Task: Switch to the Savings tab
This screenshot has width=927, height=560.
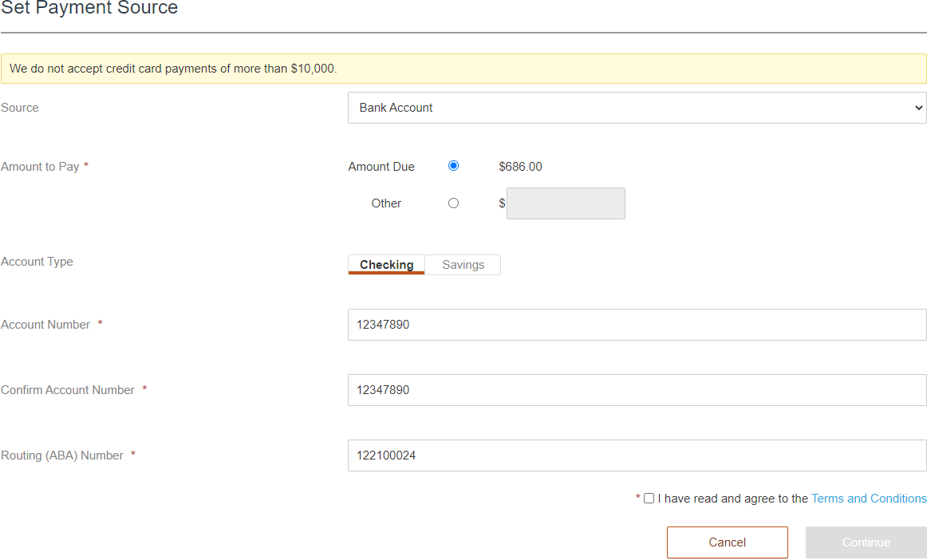Action: 463,264
